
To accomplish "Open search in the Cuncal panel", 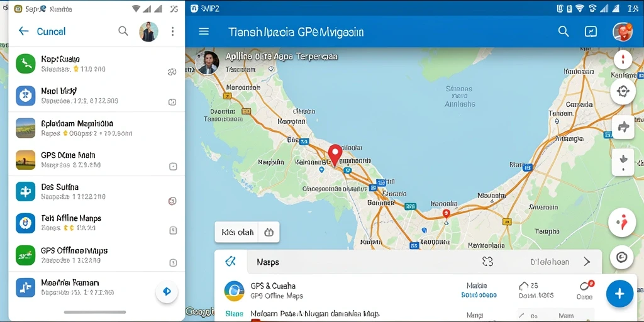I will (123, 31).
